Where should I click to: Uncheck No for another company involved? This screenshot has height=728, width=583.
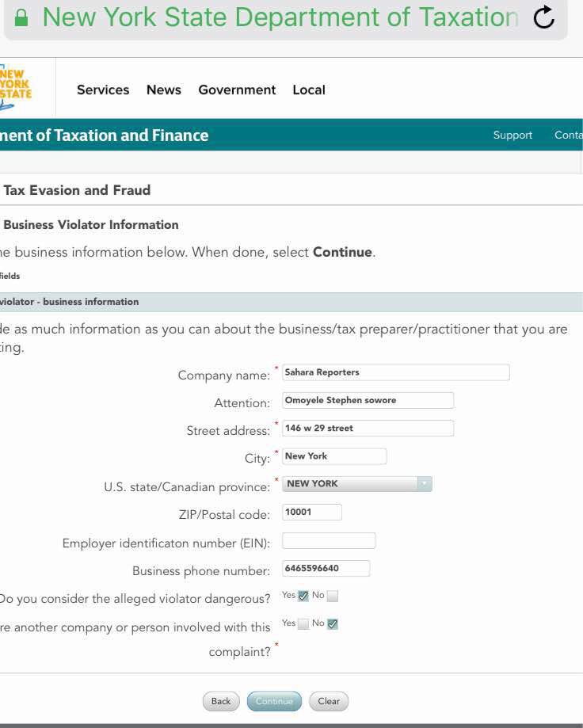333,623
